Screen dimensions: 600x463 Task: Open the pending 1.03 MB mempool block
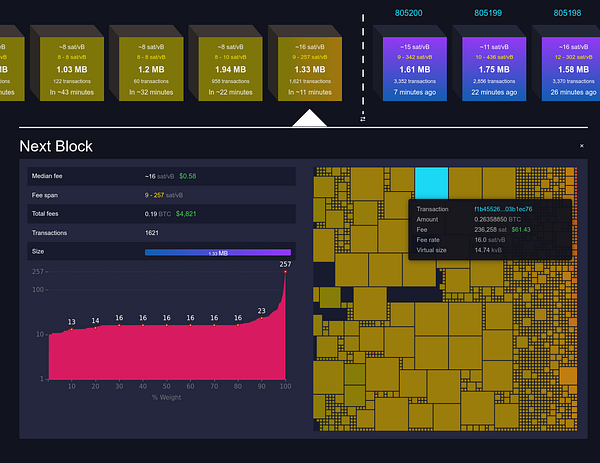pos(72,65)
